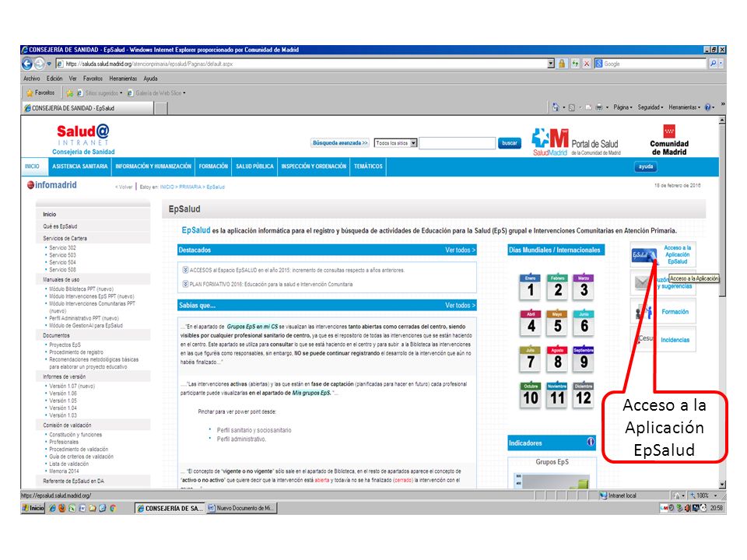Open the search provider dropdown arrow

coord(722,64)
